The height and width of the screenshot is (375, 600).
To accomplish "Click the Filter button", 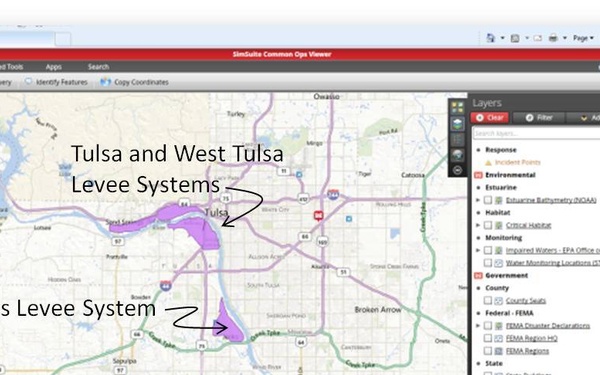I will click(x=539, y=118).
